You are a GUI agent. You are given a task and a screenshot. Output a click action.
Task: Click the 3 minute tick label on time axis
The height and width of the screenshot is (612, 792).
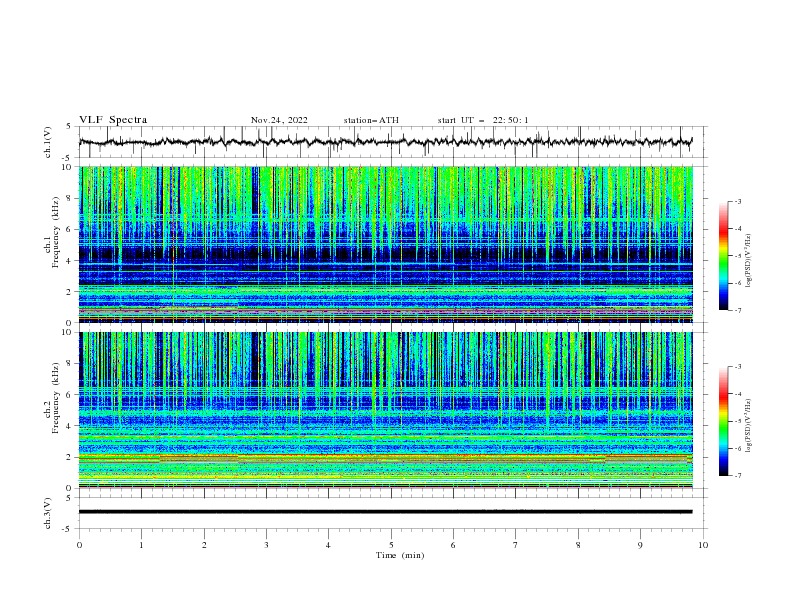tap(266, 545)
